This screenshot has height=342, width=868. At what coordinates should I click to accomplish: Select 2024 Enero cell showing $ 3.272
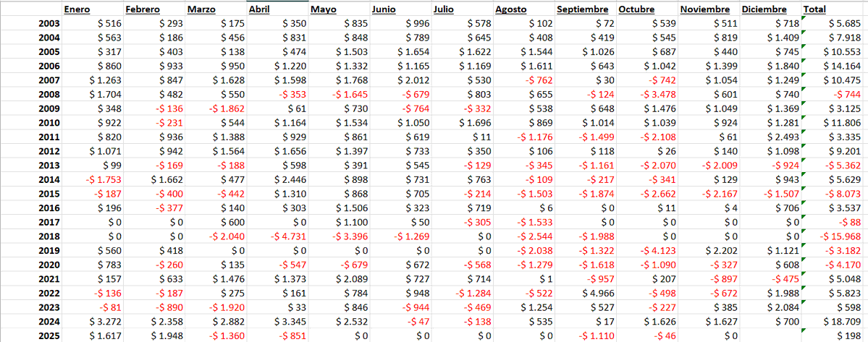coord(93,322)
